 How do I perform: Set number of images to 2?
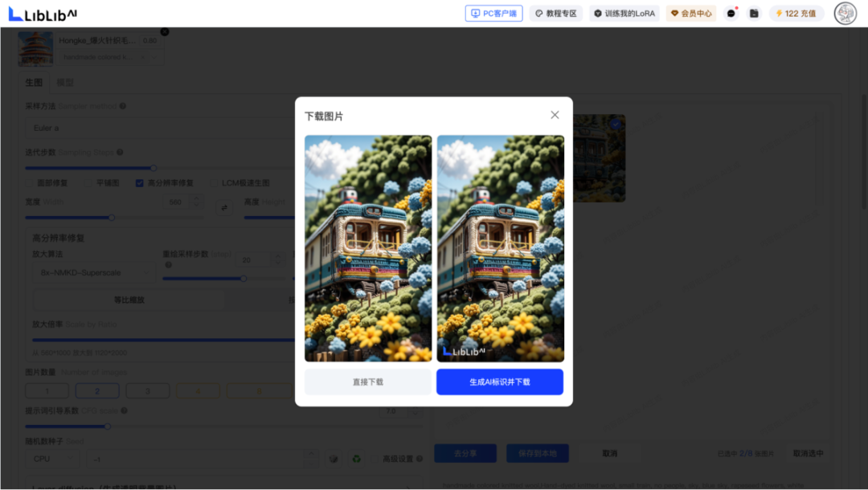[97, 391]
